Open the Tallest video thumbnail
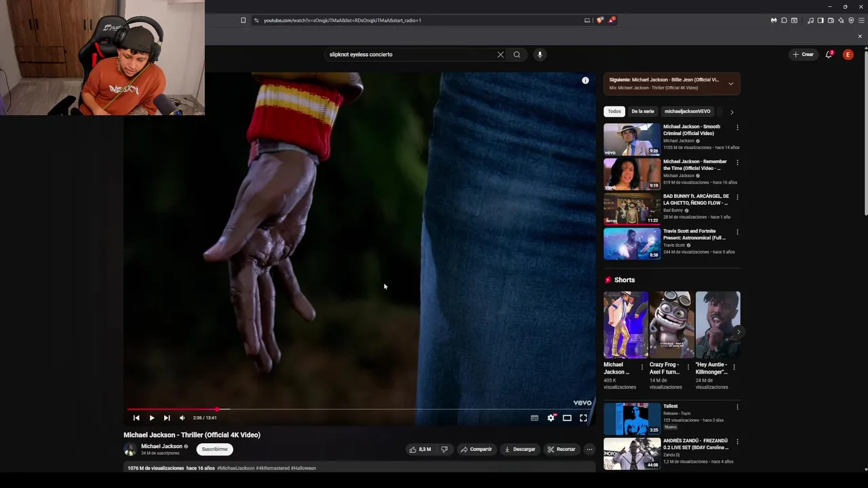The image size is (868, 488). (x=632, y=418)
